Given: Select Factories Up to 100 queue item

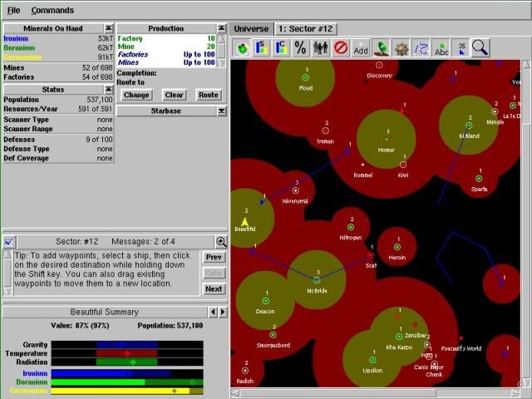Looking at the screenshot, I should pos(166,54).
